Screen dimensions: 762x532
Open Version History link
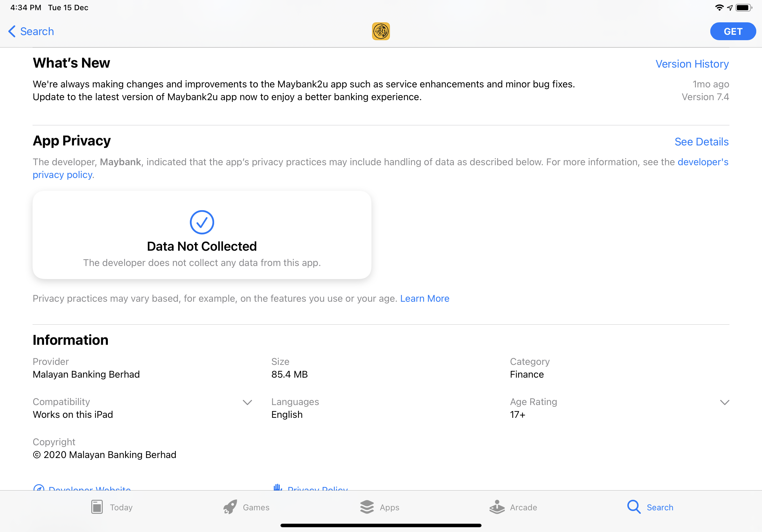[x=692, y=64]
